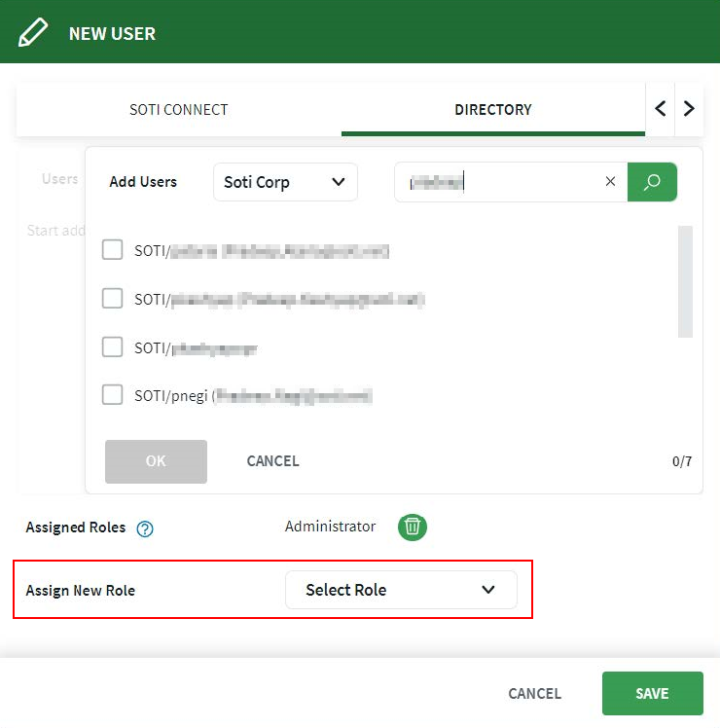Click the green SAVE button

pyautogui.click(x=652, y=693)
